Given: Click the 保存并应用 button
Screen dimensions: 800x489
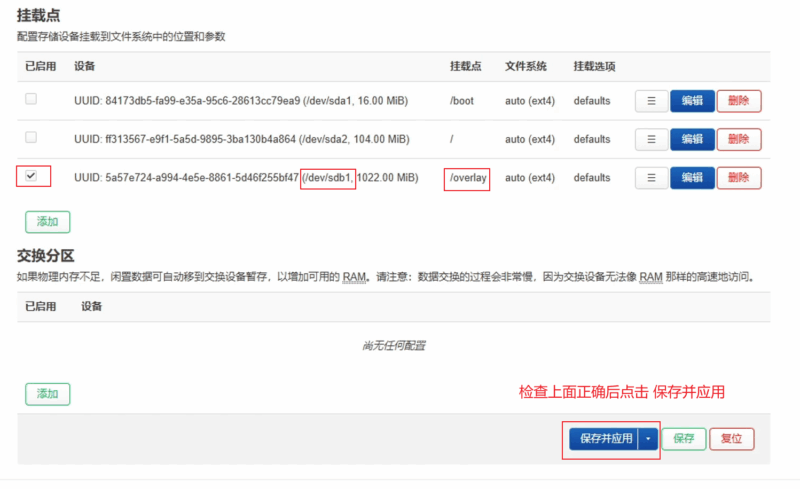Looking at the screenshot, I should click(x=606, y=438).
